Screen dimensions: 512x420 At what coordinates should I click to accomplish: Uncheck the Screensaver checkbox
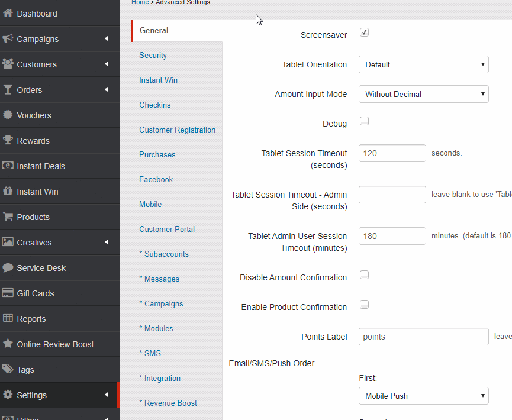(x=364, y=33)
